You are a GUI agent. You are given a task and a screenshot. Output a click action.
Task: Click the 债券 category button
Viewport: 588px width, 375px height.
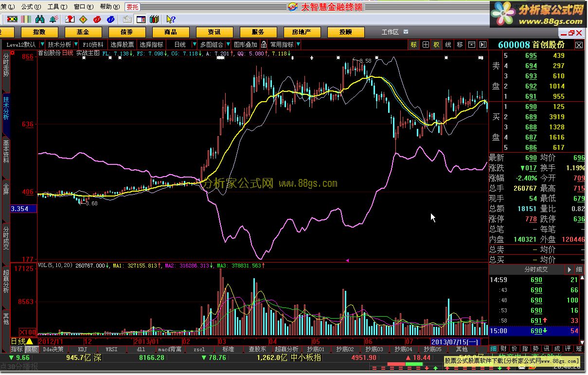(127, 32)
